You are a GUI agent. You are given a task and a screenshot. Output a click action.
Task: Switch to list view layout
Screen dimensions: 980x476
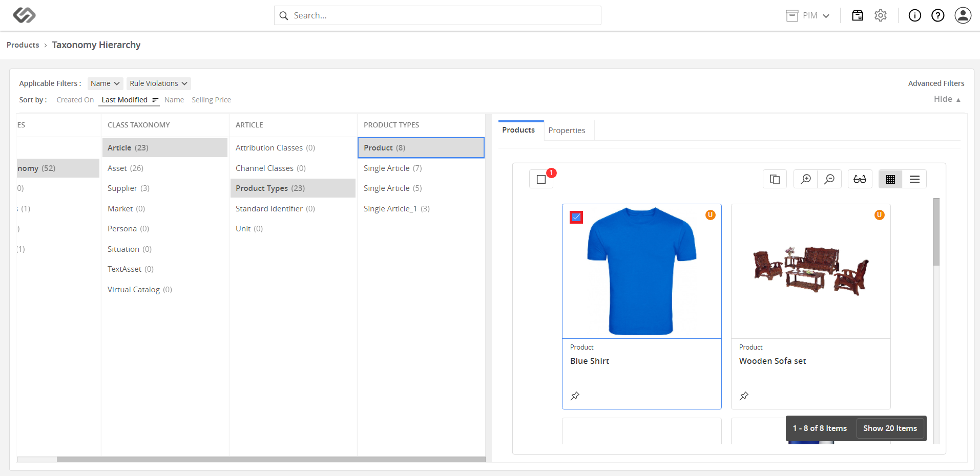pyautogui.click(x=914, y=179)
